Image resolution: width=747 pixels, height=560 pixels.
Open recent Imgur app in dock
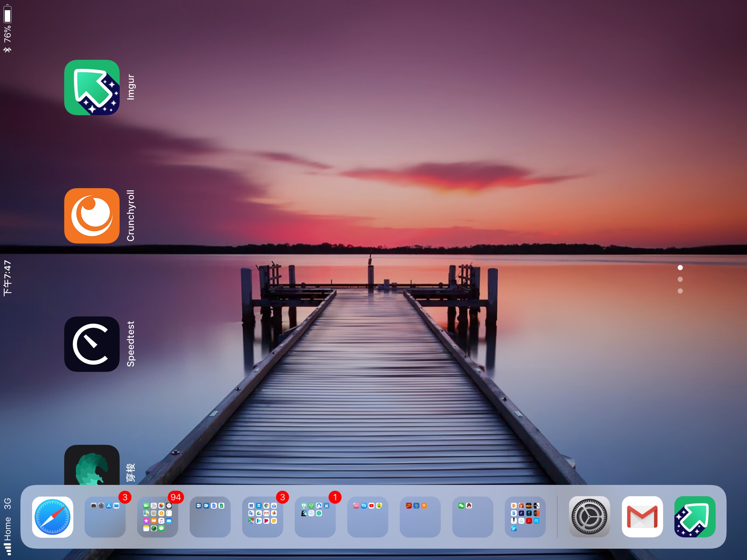tap(694, 517)
